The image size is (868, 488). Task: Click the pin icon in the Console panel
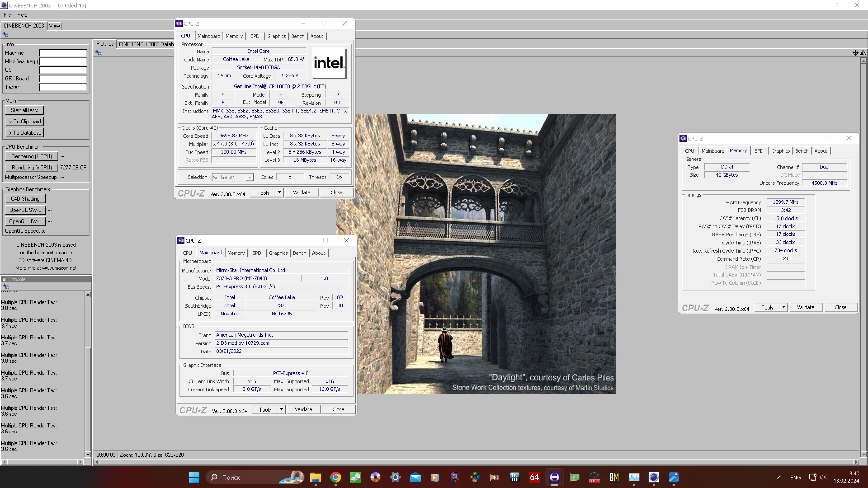coord(6,286)
